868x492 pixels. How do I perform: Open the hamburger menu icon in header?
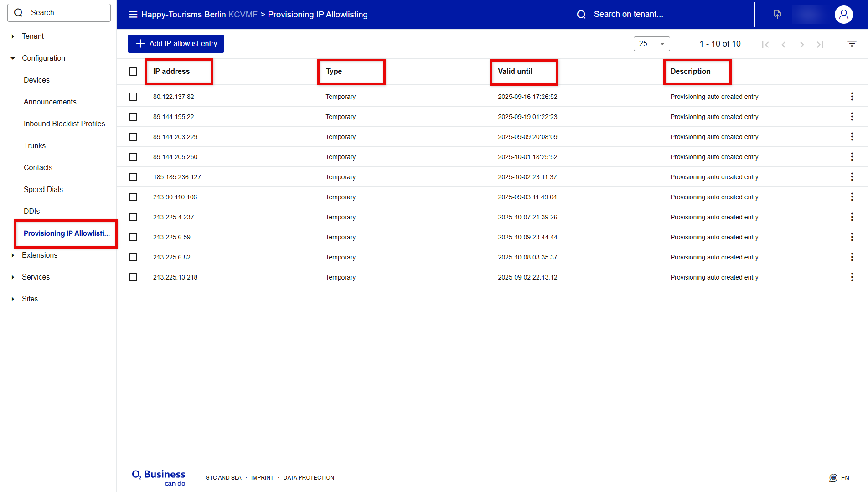coord(133,15)
